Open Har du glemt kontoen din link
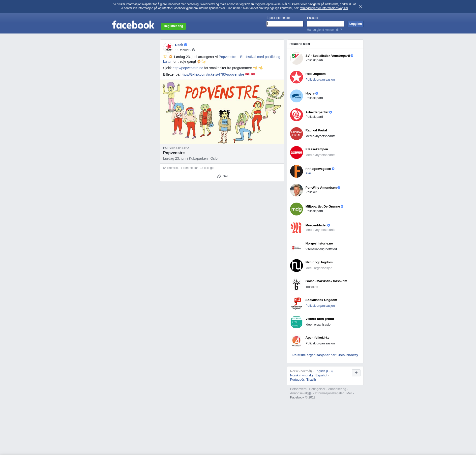The width and height of the screenshot is (476, 455). point(324,30)
